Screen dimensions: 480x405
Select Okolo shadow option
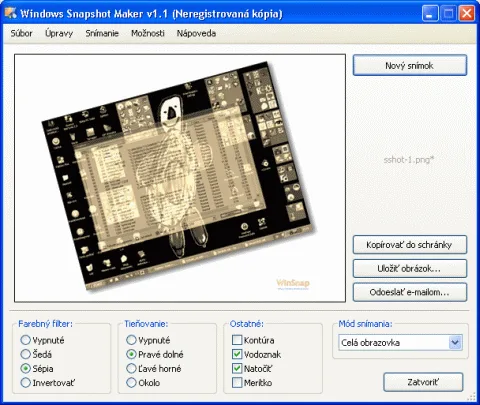(143, 382)
